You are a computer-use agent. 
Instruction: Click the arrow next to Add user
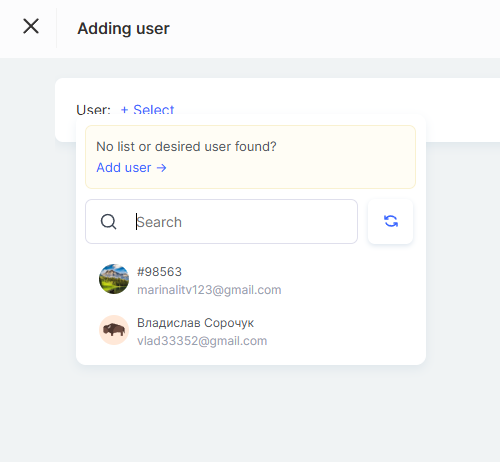tap(161, 168)
